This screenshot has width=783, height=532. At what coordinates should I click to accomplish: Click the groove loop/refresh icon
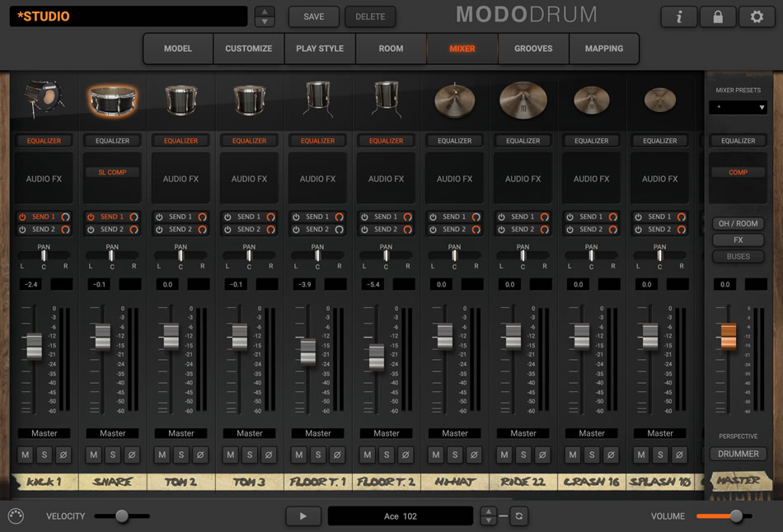[x=518, y=516]
